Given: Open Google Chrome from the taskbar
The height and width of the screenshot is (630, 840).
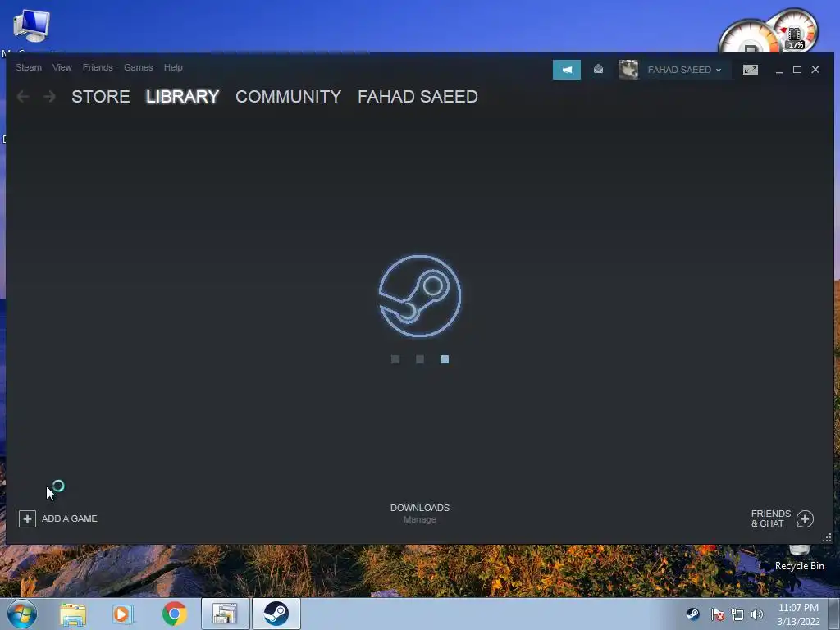Looking at the screenshot, I should [x=174, y=614].
